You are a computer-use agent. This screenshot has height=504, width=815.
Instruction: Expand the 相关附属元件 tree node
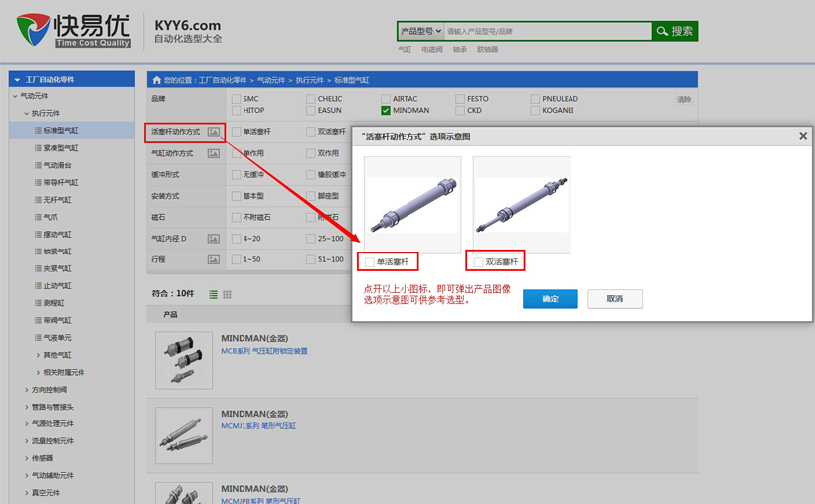click(38, 372)
